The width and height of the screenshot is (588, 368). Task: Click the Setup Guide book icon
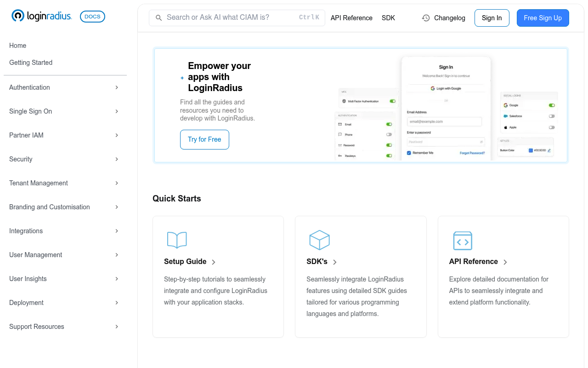[177, 240]
